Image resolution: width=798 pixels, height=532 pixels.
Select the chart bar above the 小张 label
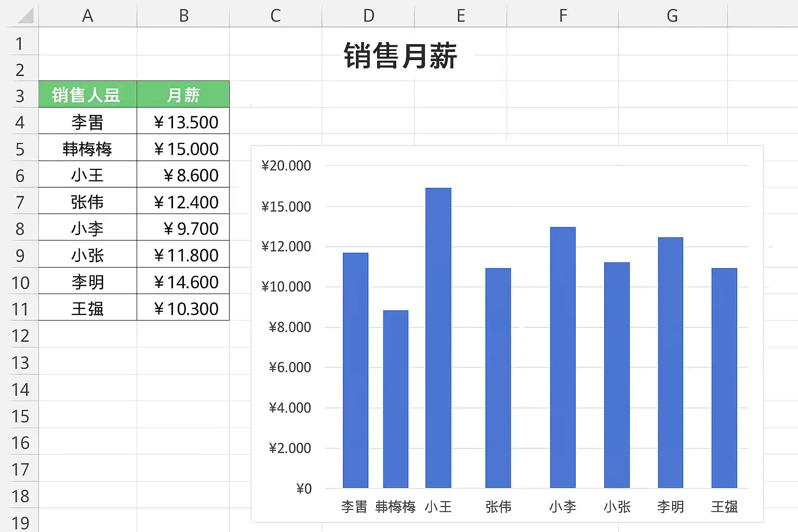[617, 375]
